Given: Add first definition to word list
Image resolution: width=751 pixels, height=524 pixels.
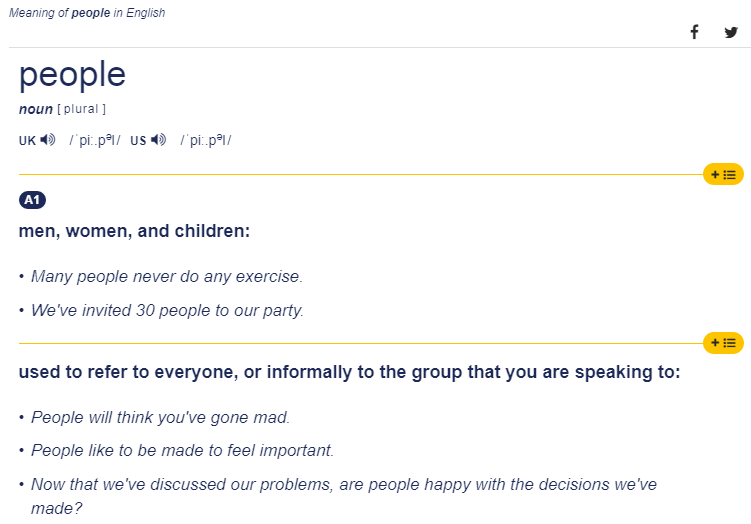Looking at the screenshot, I should [x=723, y=174].
